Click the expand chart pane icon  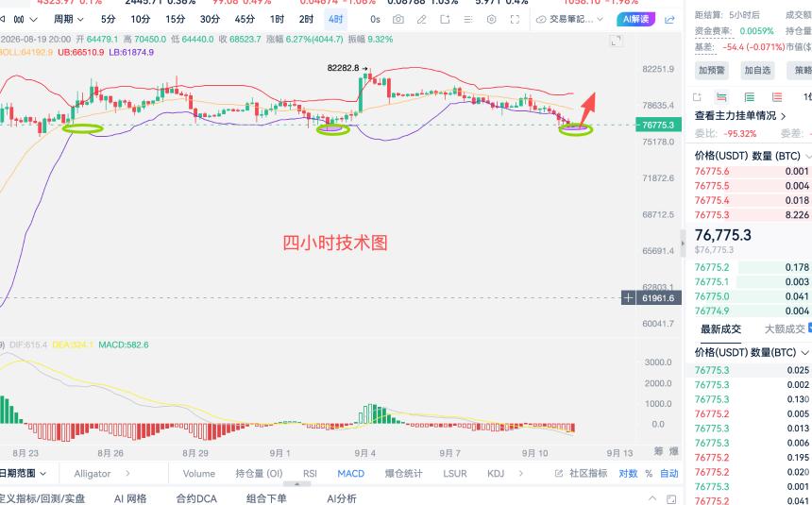click(616, 41)
